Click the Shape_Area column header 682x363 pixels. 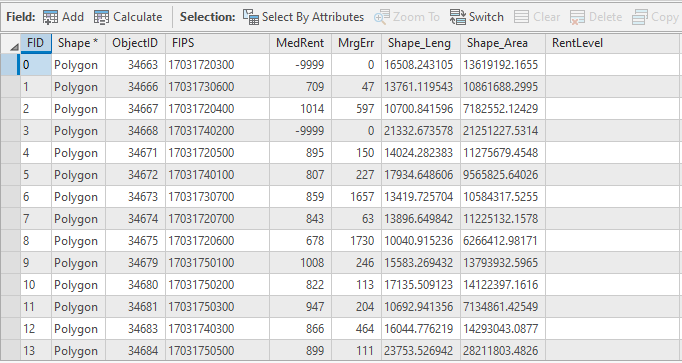click(x=503, y=43)
